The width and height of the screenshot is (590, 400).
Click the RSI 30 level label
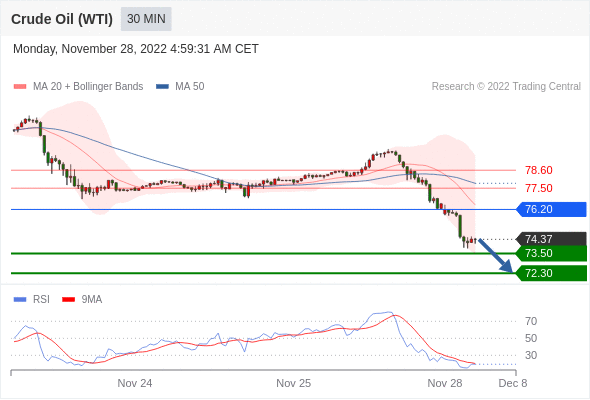tap(531, 355)
